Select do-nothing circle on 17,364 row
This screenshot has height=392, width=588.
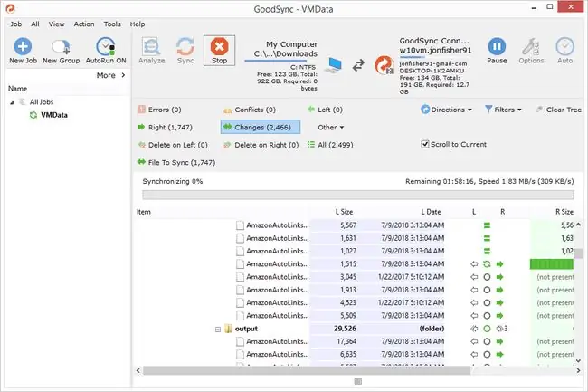pyautogui.click(x=487, y=341)
